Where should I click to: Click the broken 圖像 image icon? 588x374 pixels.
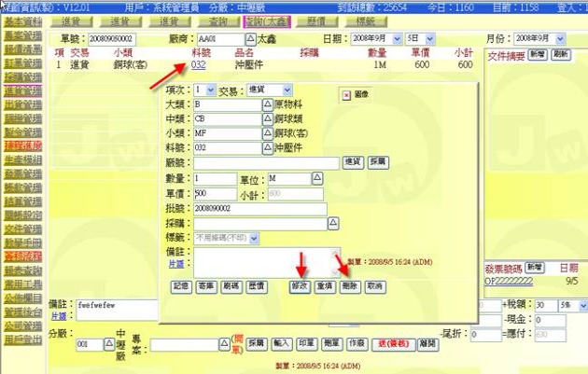point(345,95)
